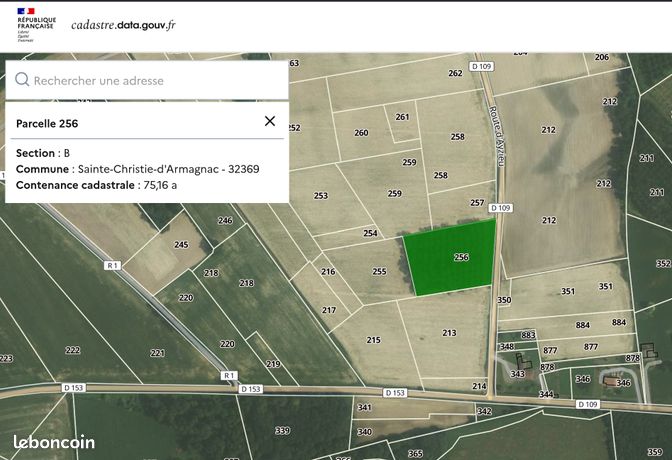Screen dimensions: 672x460
Task: Click the Leboncoin logo
Action: [x=54, y=442]
